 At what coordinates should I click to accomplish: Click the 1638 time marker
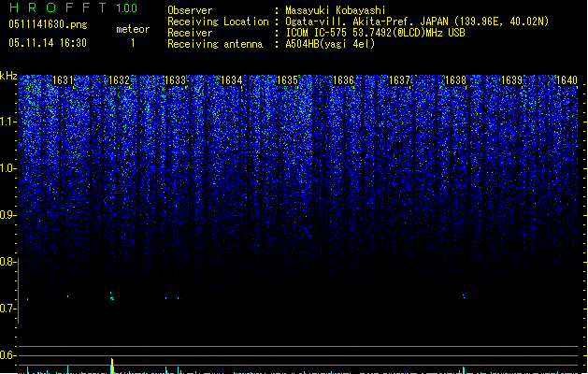[455, 80]
